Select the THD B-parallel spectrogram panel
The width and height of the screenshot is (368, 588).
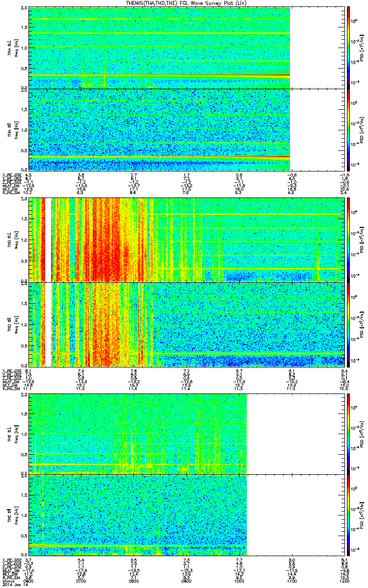tap(187, 324)
